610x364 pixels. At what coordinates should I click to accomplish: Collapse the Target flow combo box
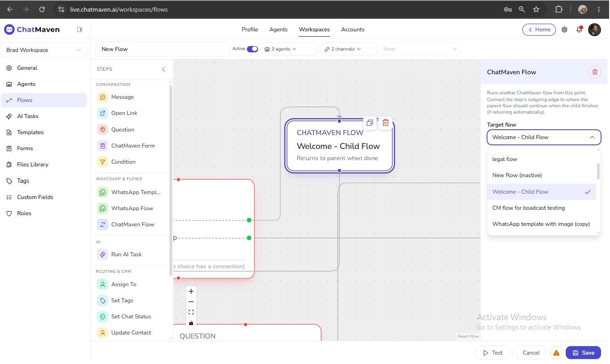coord(544,137)
